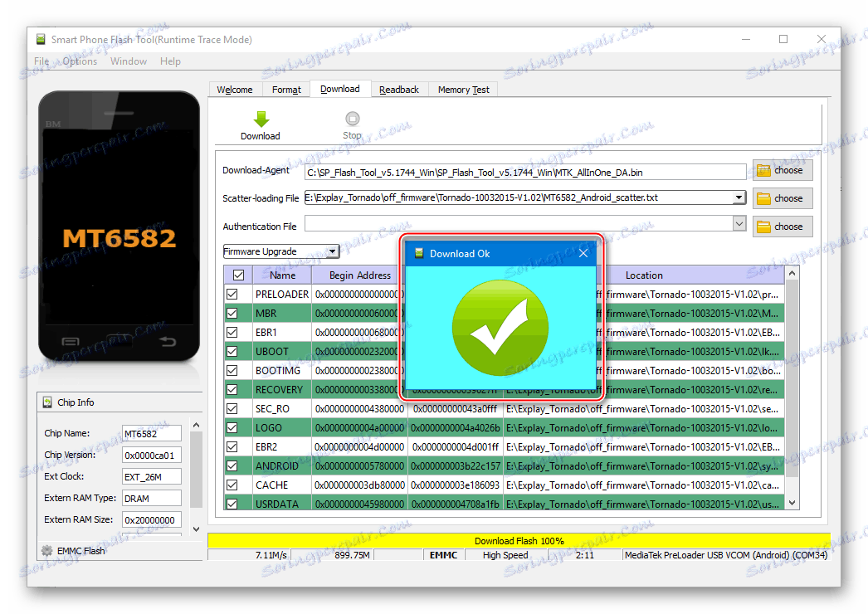Click folder icon beside Download-Agent choose
Screen dimensions: 868x614
(763, 171)
